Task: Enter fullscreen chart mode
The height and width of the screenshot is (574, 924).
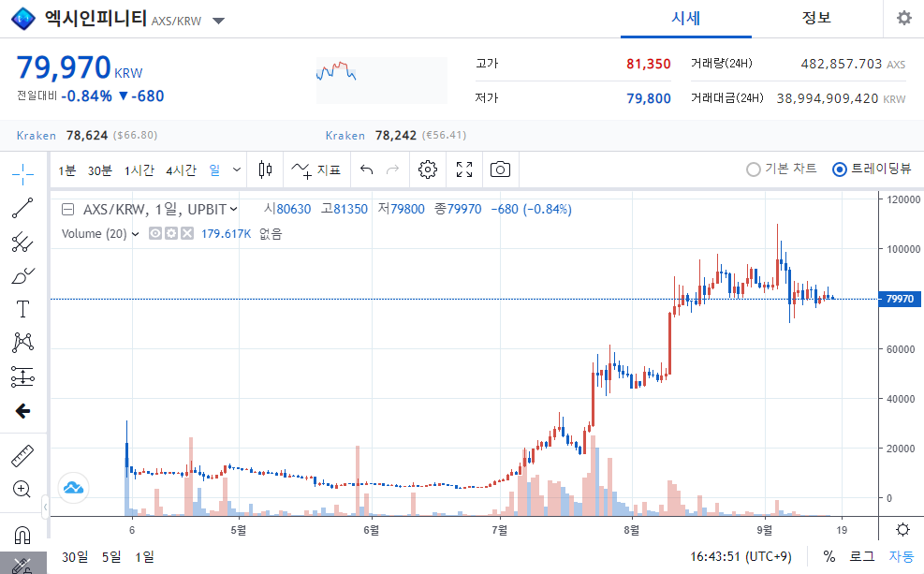Action: point(464,170)
